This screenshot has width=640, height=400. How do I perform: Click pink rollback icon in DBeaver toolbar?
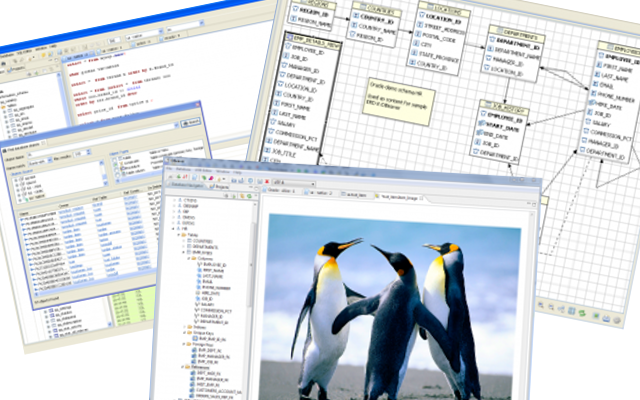pyautogui.click(x=211, y=178)
